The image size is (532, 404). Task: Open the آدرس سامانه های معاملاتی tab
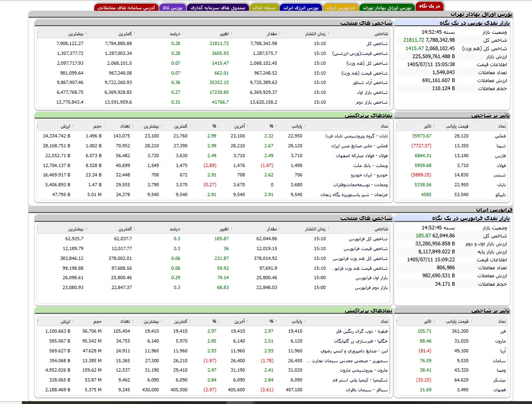point(126,8)
